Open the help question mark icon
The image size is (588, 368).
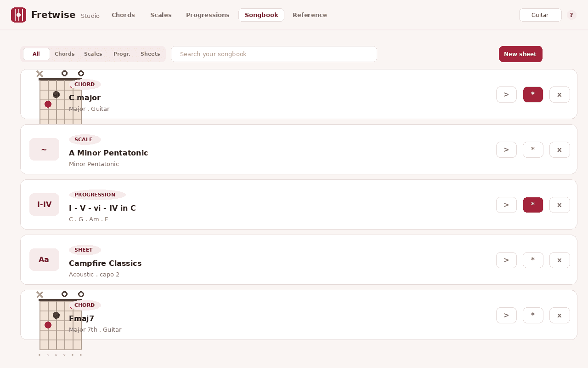click(571, 15)
